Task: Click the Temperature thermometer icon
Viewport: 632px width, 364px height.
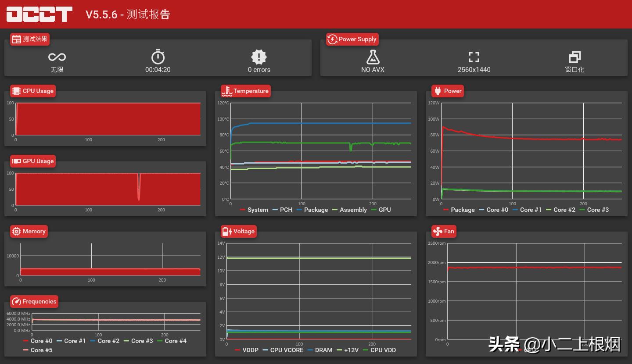Action: pyautogui.click(x=227, y=91)
